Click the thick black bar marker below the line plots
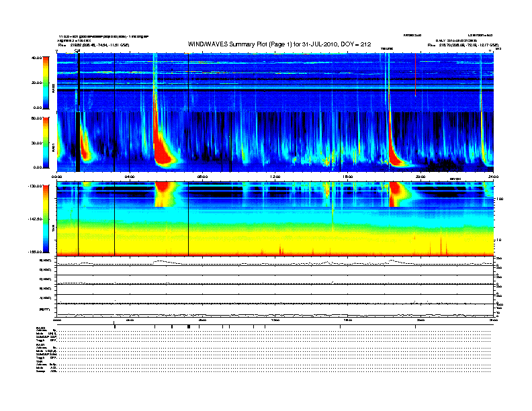532x411 pixels. [189, 326]
